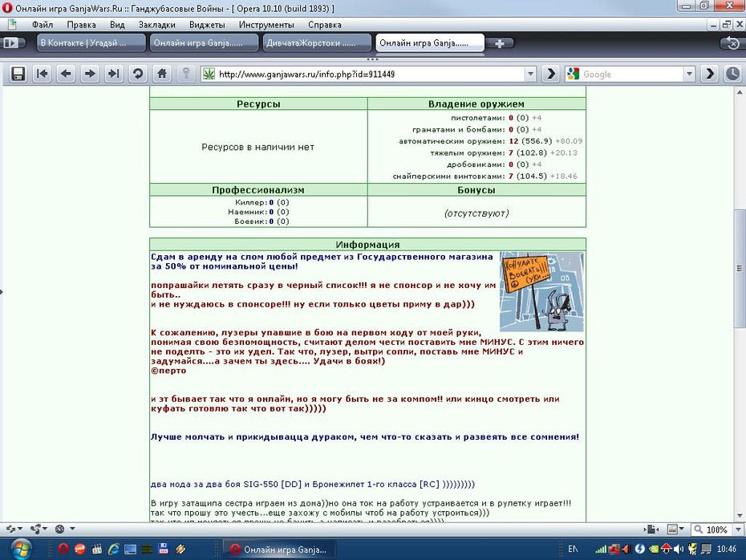746x560 pixels.
Task: Click the Opera Turbo status icon
Action: coord(60,529)
